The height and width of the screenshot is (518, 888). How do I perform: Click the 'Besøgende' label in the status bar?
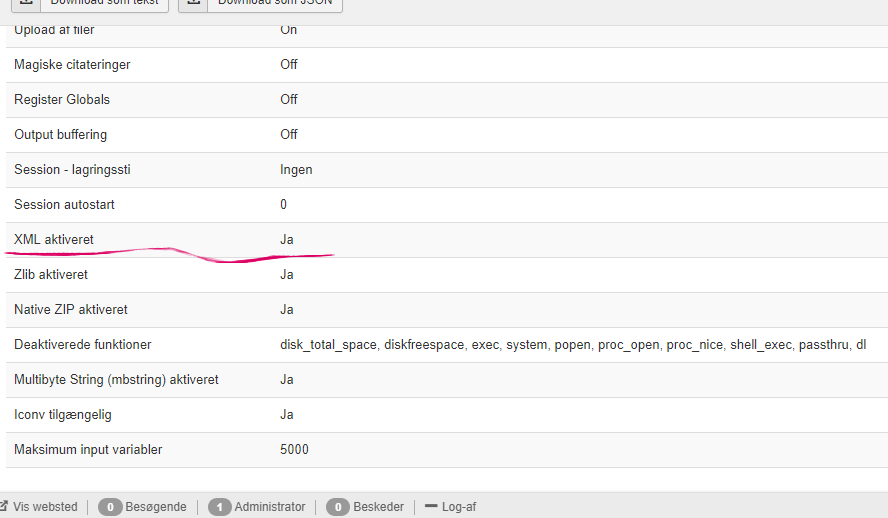[x=154, y=507]
